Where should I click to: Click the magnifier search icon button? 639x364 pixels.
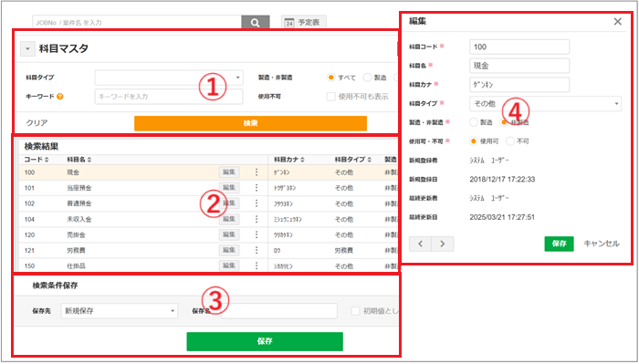(x=255, y=23)
